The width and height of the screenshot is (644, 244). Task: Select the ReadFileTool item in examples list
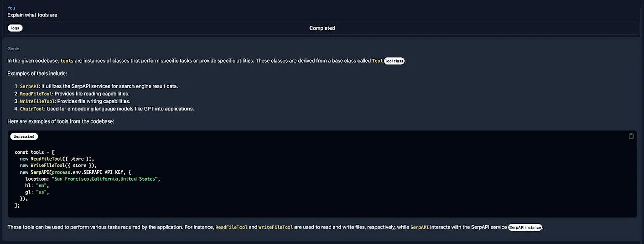(36, 94)
